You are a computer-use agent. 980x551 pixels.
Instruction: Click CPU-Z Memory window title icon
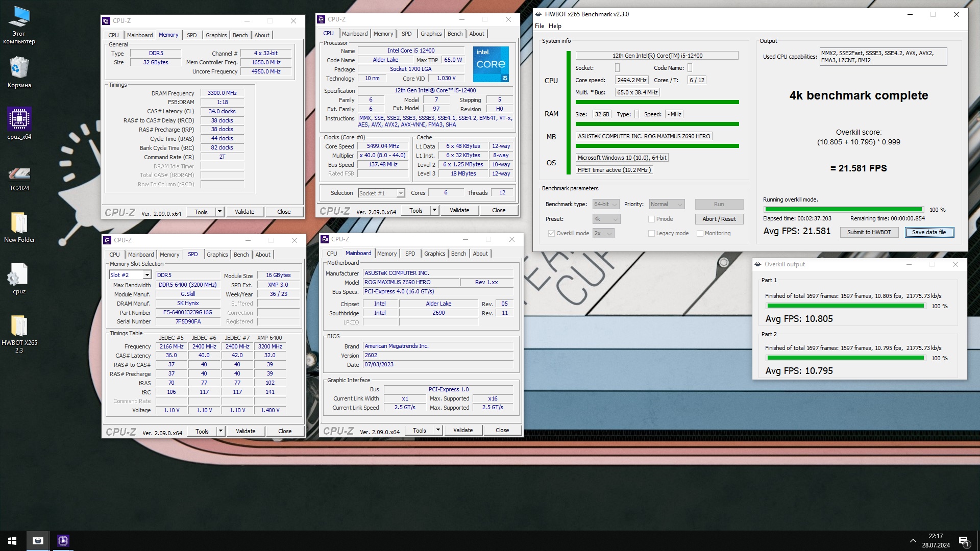point(106,21)
